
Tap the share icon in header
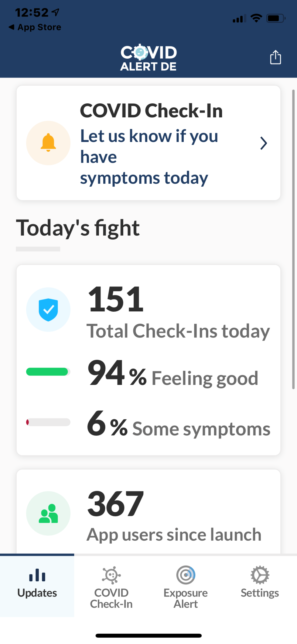[275, 57]
